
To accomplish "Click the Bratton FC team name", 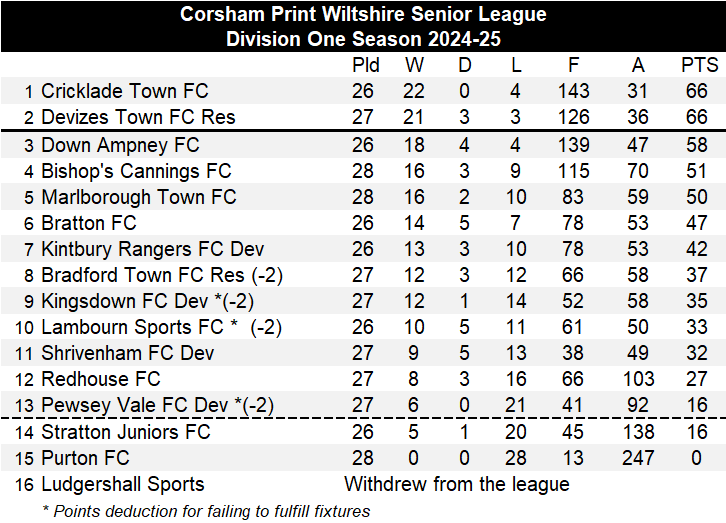I will [x=89, y=223].
